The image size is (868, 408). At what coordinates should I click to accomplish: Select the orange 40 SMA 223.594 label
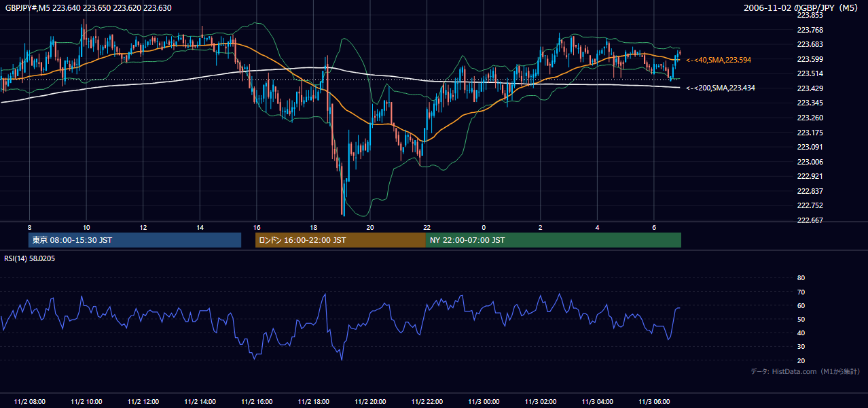(x=719, y=60)
